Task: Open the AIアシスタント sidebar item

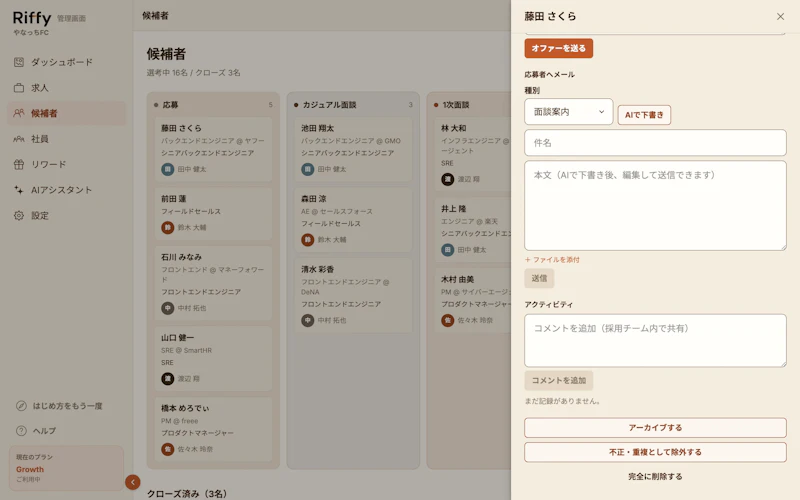Action: click(66, 190)
